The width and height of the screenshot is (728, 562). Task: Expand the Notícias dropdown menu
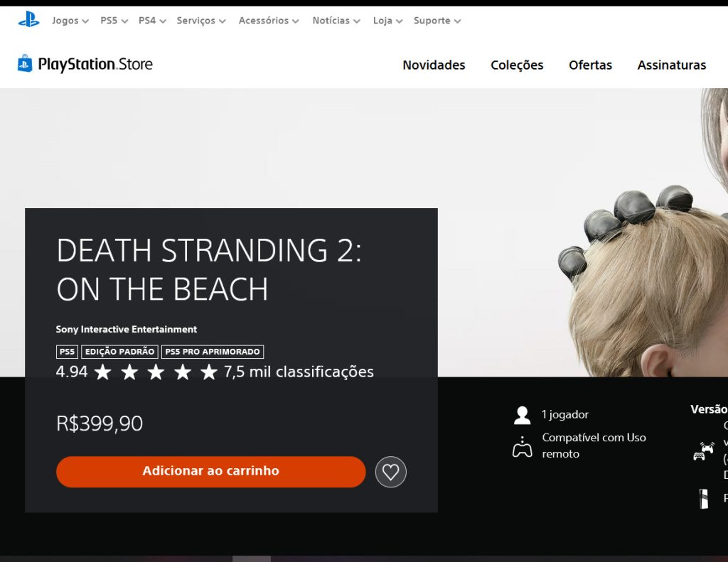tap(336, 21)
